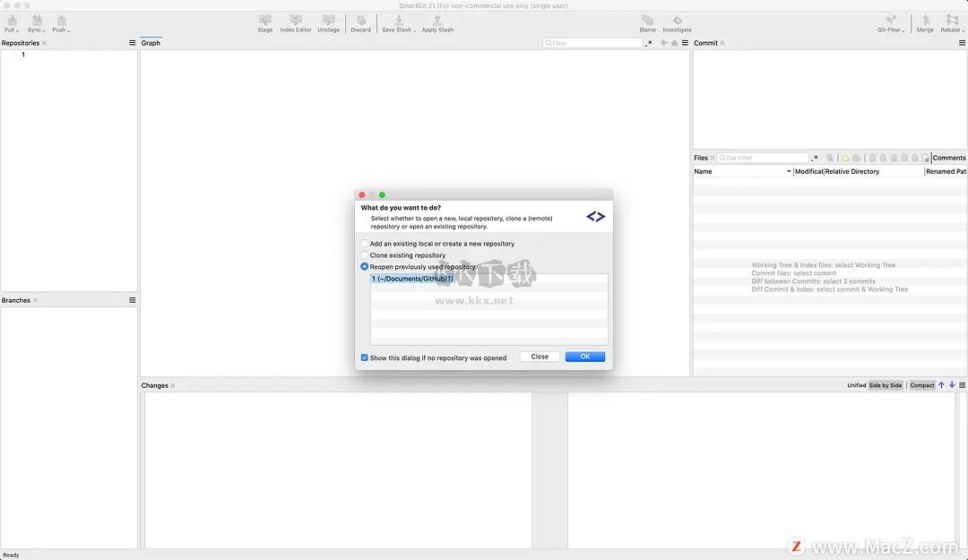This screenshot has height=560, width=968.
Task: Toggle Compact diff mode
Action: click(922, 385)
